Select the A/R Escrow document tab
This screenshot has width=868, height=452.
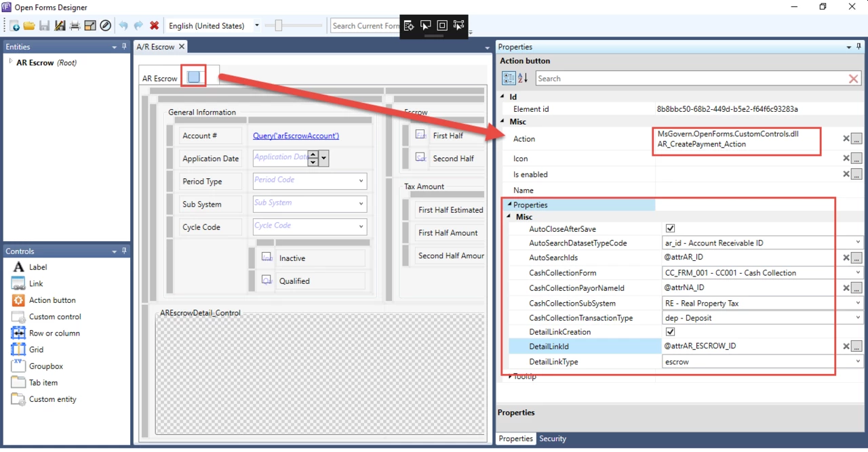point(155,47)
